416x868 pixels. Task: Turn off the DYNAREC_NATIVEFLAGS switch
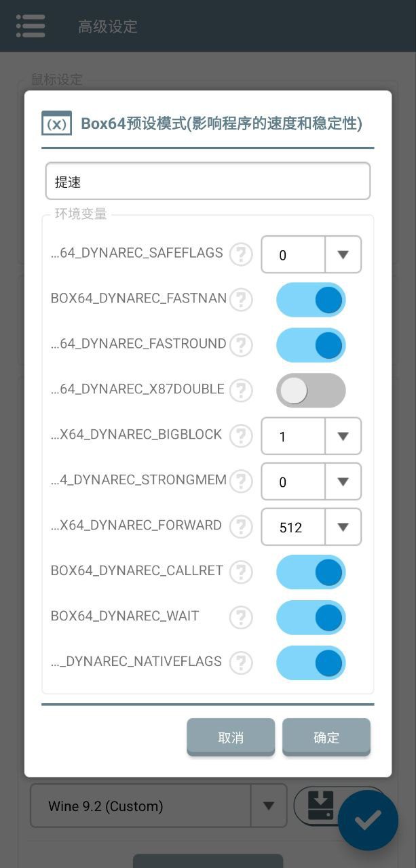point(311,663)
